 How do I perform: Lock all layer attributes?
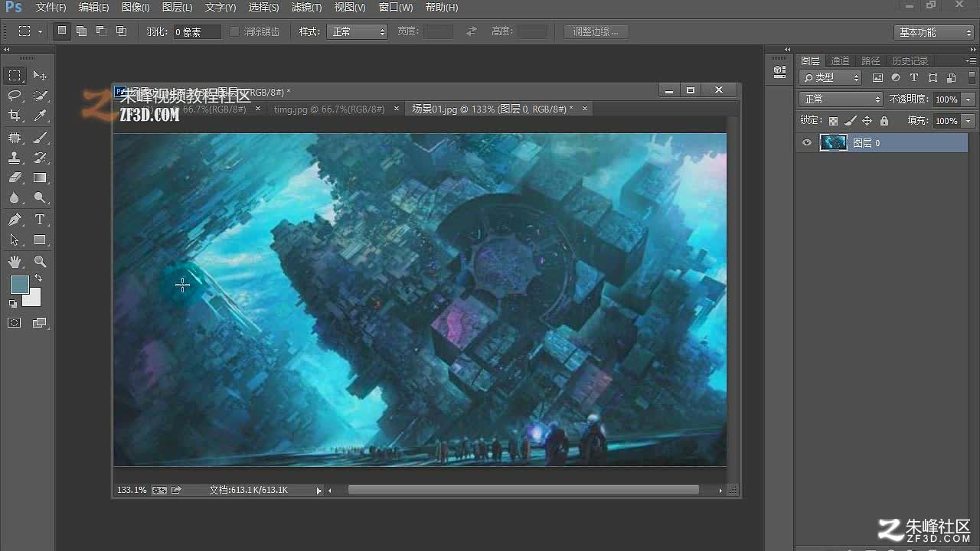pyautogui.click(x=884, y=121)
